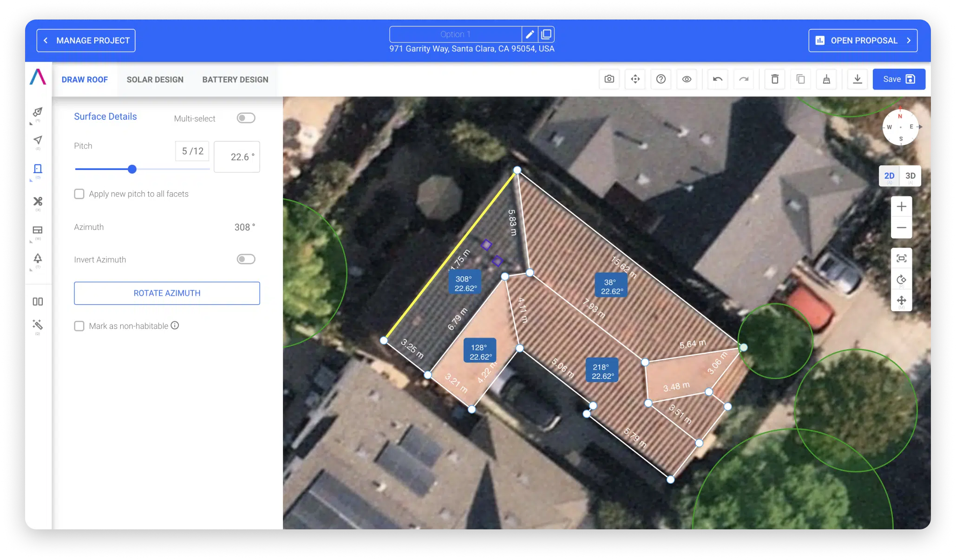Open help with the question mark icon
Image resolution: width=956 pixels, height=560 pixels.
tap(661, 79)
